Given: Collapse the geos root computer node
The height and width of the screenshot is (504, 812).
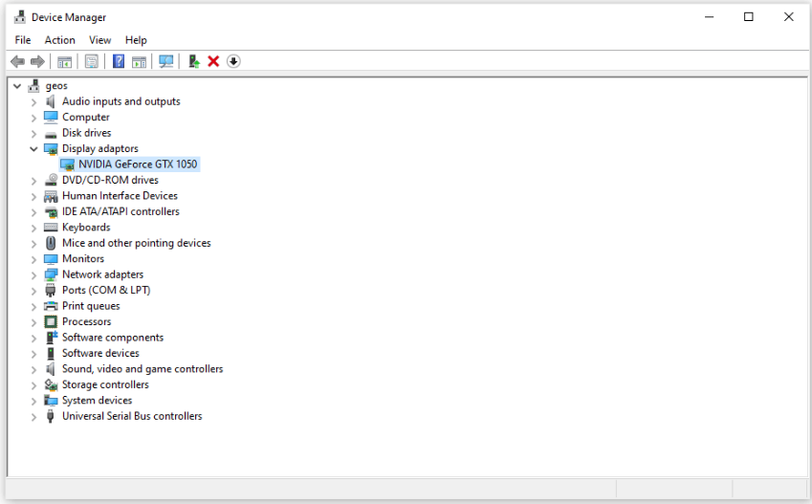Looking at the screenshot, I should coord(17,86).
